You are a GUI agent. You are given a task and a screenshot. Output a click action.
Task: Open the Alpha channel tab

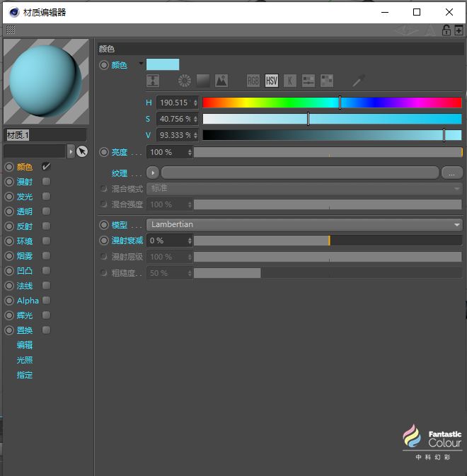click(28, 301)
